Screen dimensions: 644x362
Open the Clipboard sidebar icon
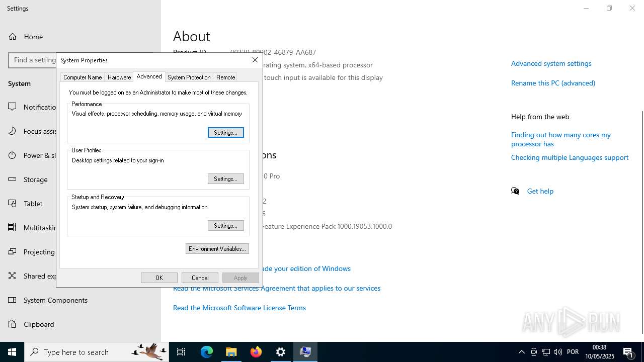13,324
